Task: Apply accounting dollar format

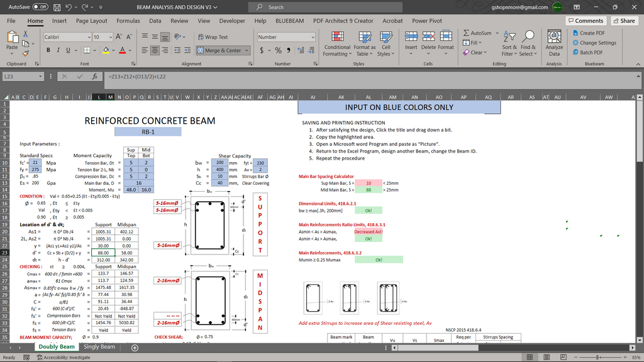Action: [262, 50]
